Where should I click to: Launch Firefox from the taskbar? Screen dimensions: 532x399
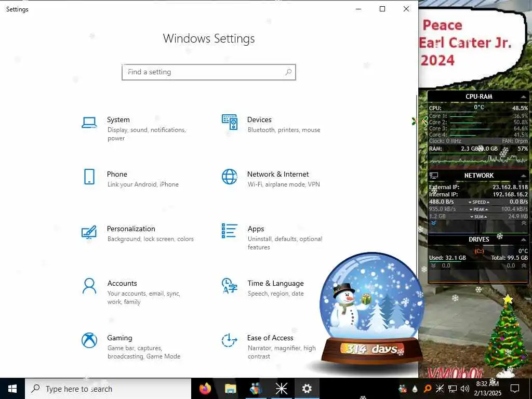205,389
